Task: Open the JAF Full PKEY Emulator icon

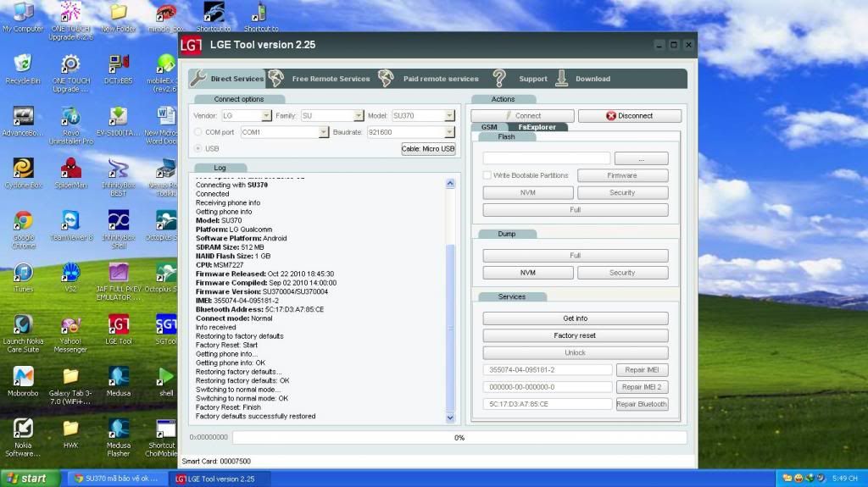Action: (119, 282)
